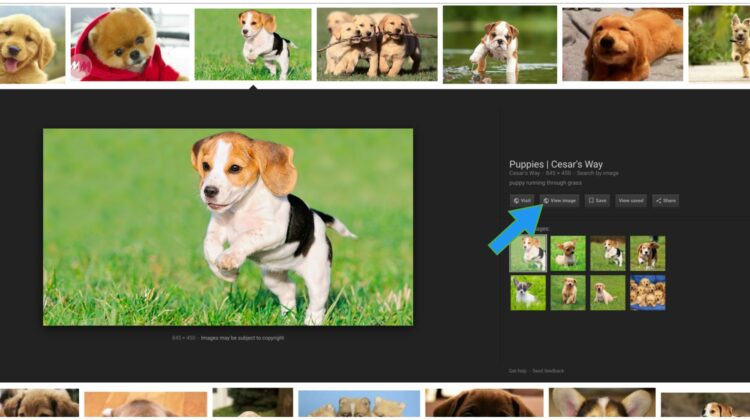
Task: Click the round pink badge on the Pomeranian thumbnail
Action: click(x=80, y=67)
